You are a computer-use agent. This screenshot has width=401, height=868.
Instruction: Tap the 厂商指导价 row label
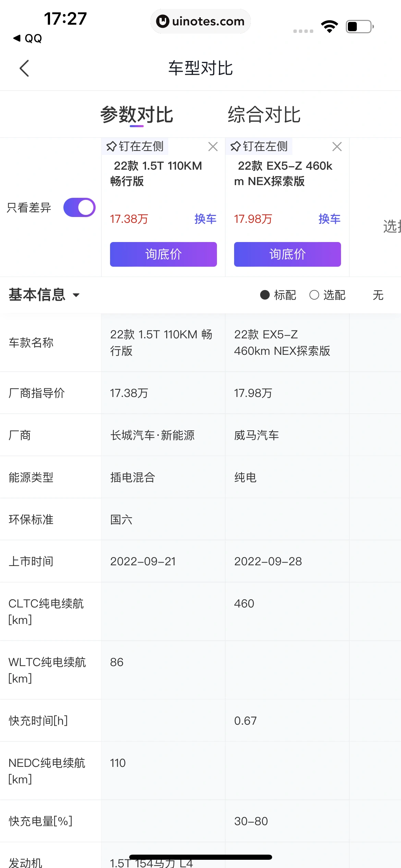coord(37,393)
